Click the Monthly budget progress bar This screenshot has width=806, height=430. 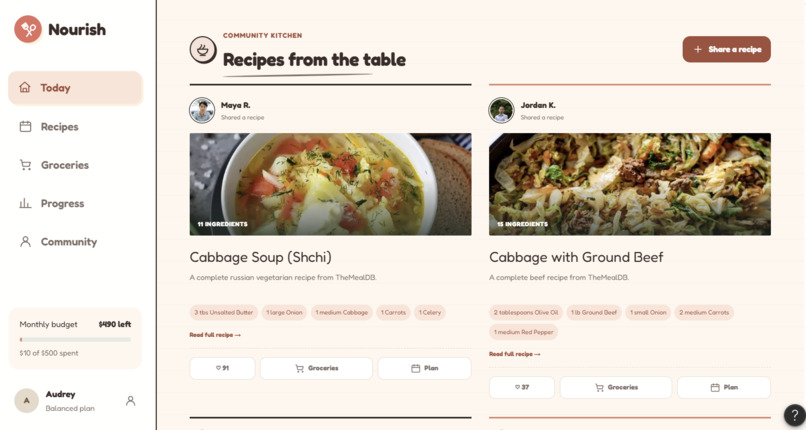coord(75,340)
